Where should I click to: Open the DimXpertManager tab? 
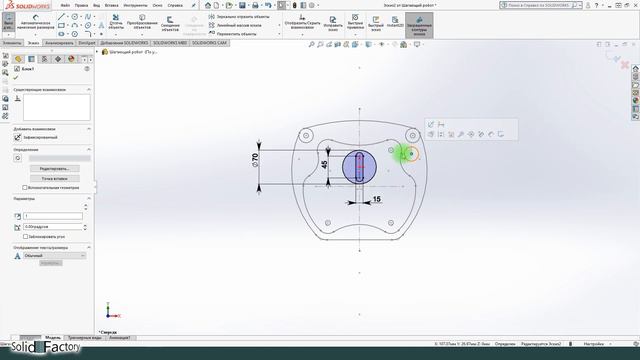pos(58,59)
